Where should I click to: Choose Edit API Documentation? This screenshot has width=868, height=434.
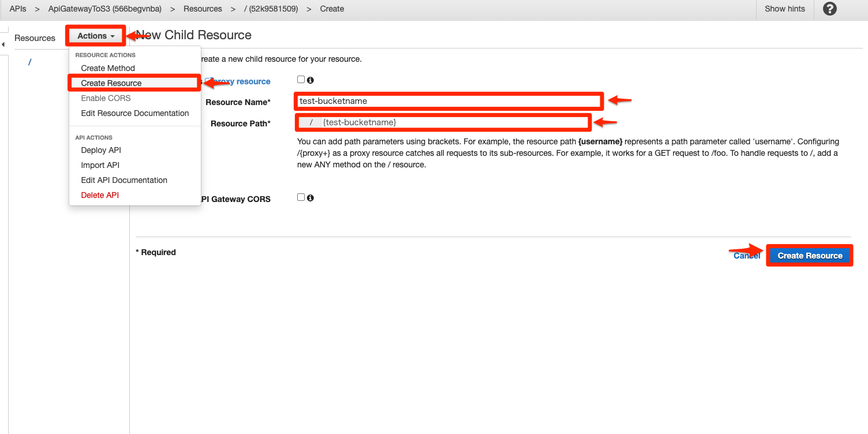(x=125, y=180)
